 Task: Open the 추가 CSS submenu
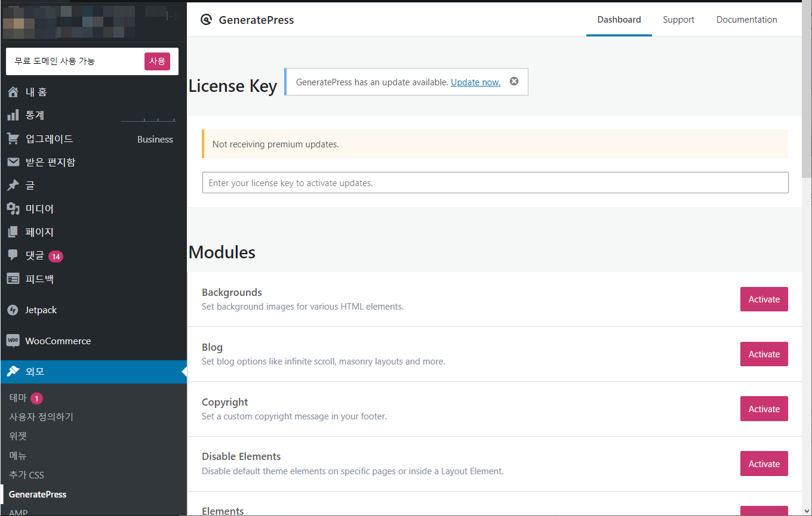(x=27, y=475)
